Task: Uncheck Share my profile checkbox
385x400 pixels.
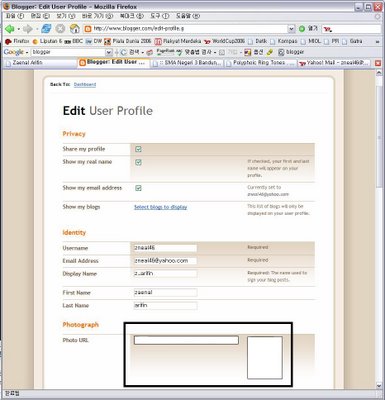Action: pos(138,149)
